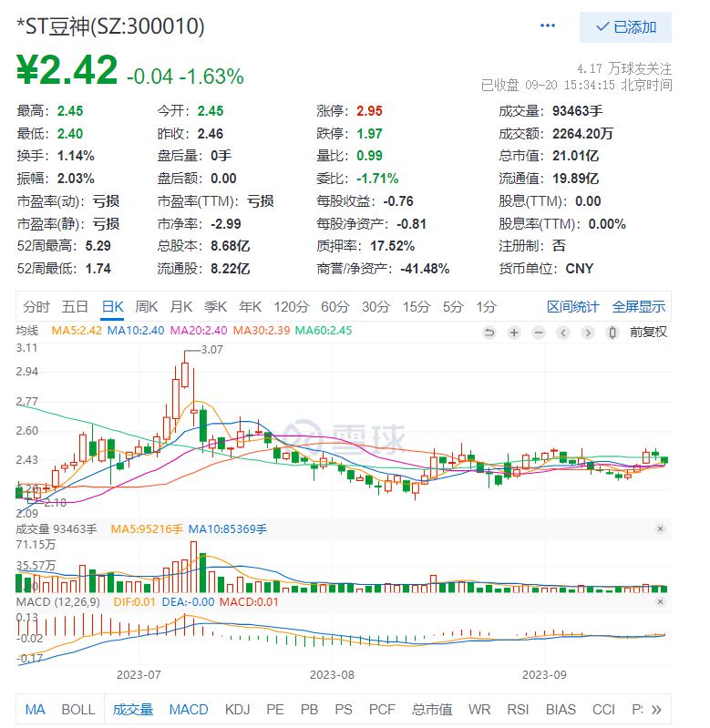This screenshot has height=728, width=710.
Task: Toggle the 成交量 sub-indicator
Action: (x=133, y=710)
